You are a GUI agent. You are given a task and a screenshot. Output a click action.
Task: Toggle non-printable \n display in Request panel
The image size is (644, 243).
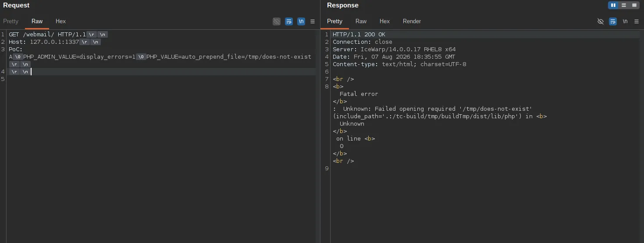[x=301, y=21]
